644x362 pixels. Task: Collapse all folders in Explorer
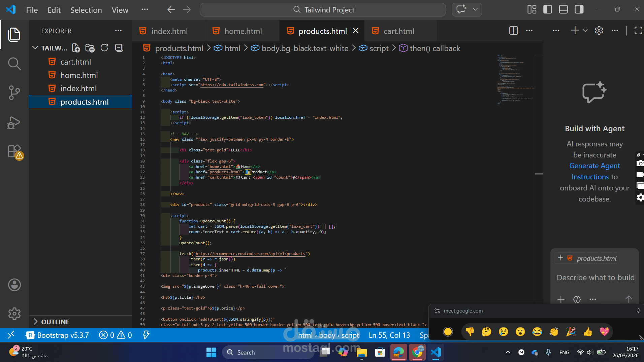[x=119, y=48]
